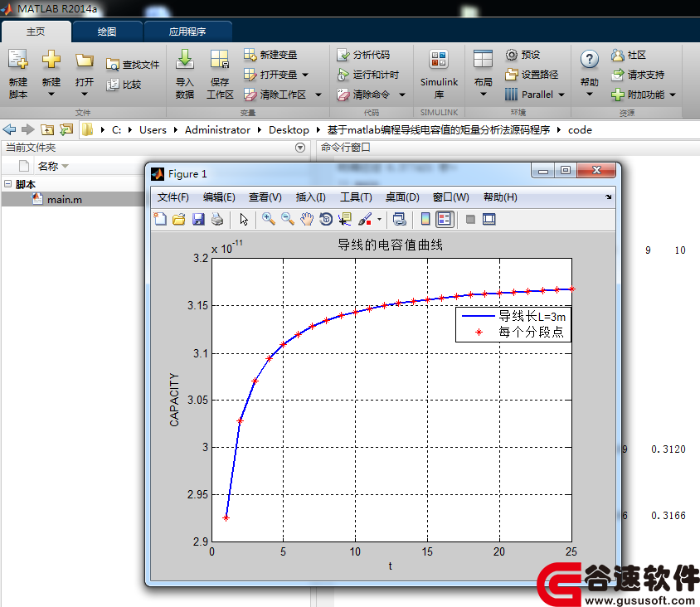The image size is (700, 607).
Task: Click the Forward navigation arrow
Action: tap(28, 130)
